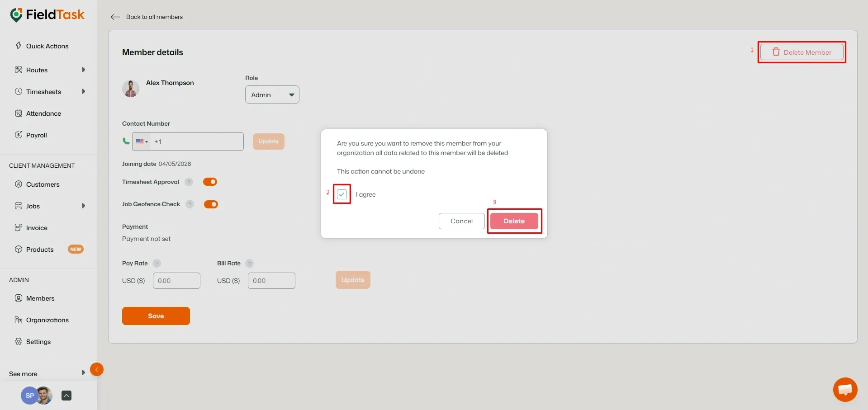Screen dimensions: 868x410
Task: Click the Bill Rate amount field
Action: [x=271, y=281]
